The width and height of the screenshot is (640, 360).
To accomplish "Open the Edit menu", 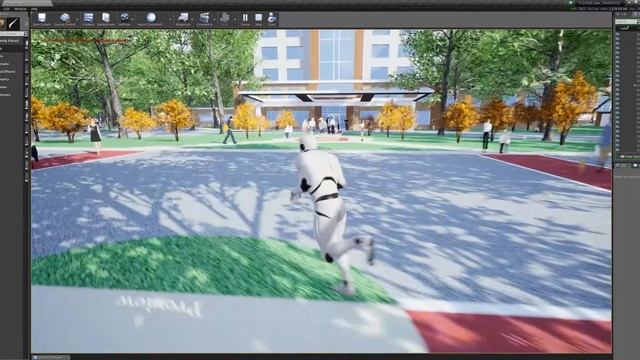I will [x=6, y=9].
